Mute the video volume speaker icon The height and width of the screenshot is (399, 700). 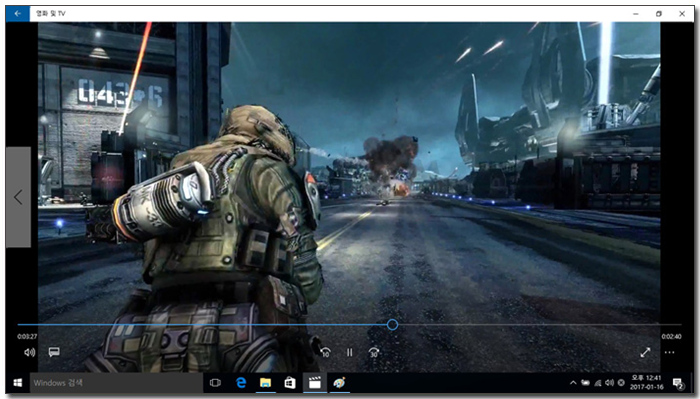pyautogui.click(x=29, y=353)
